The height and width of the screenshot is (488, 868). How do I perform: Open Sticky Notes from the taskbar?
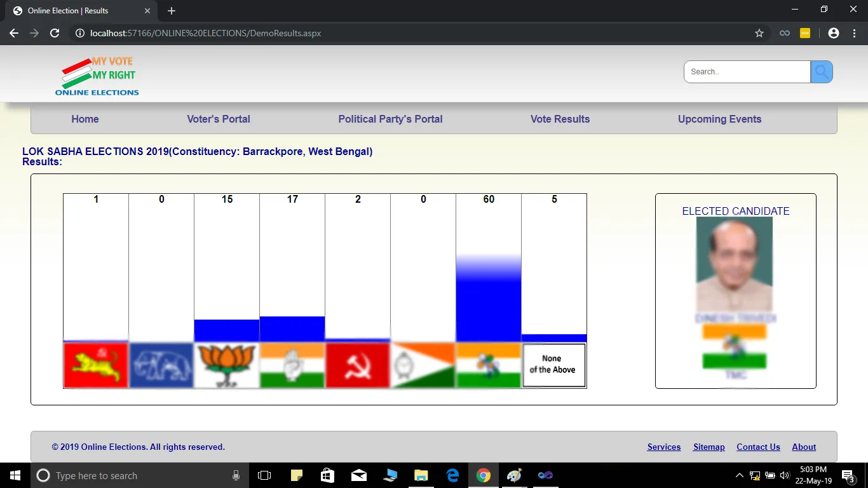pos(297,475)
